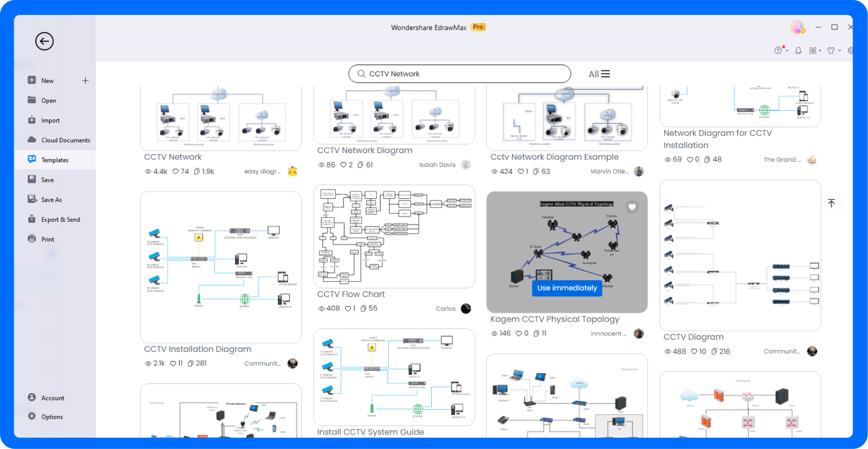Click the Save disk icon
Image resolution: width=868 pixels, height=449 pixels.
coord(32,180)
